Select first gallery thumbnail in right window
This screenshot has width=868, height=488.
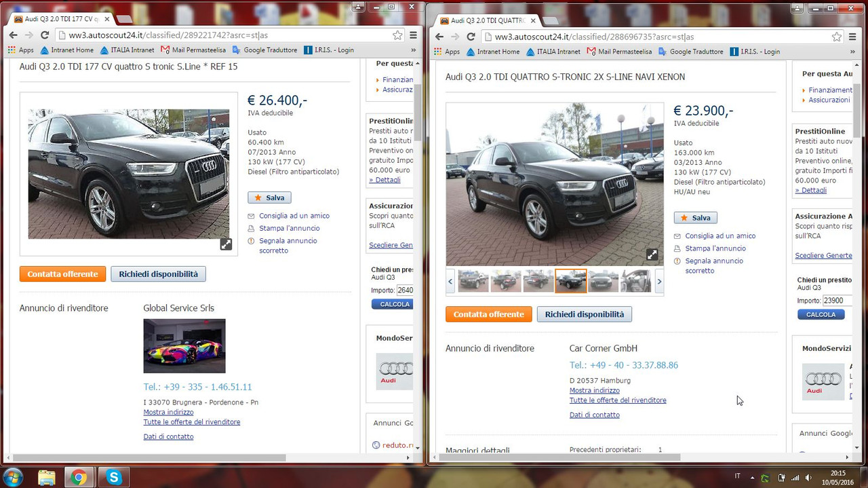tap(473, 281)
